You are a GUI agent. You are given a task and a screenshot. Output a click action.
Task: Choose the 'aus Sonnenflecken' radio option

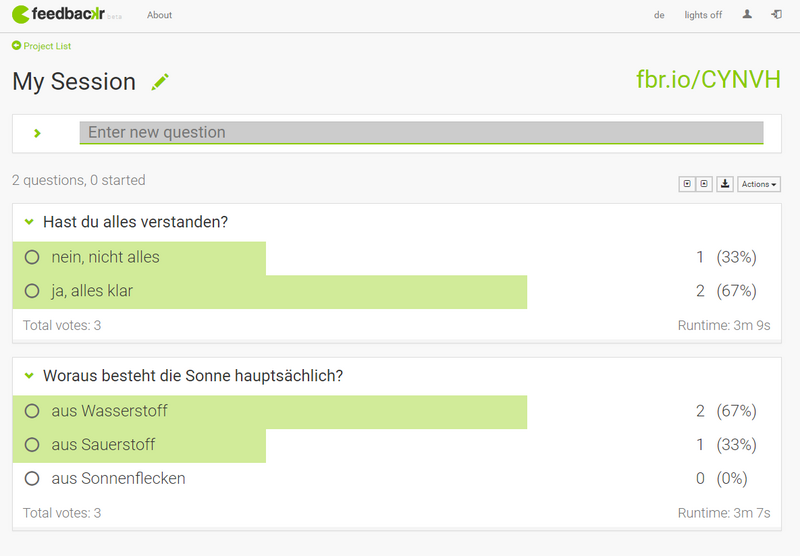[x=32, y=478]
